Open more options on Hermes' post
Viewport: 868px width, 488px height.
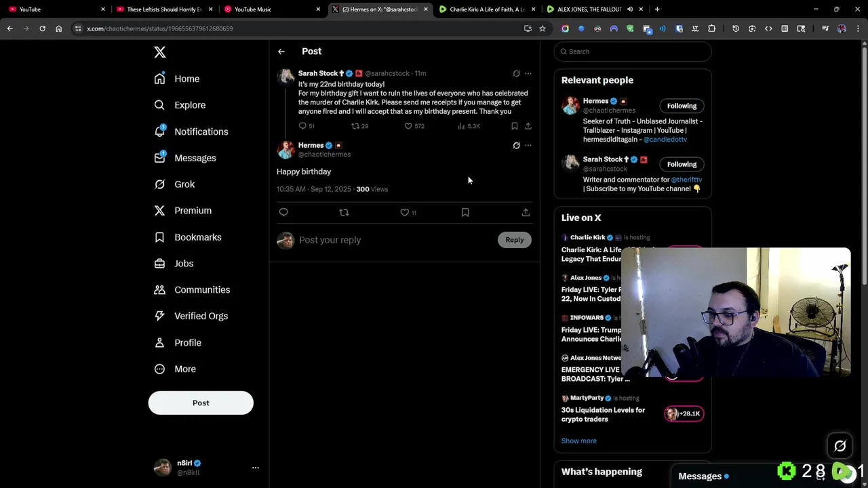click(x=528, y=145)
